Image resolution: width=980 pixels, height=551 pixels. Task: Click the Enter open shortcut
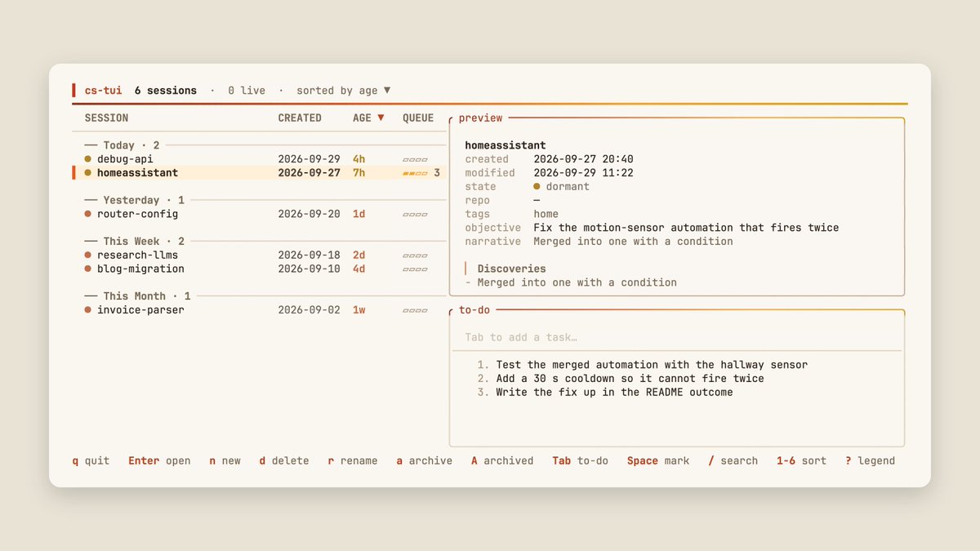[x=159, y=461]
